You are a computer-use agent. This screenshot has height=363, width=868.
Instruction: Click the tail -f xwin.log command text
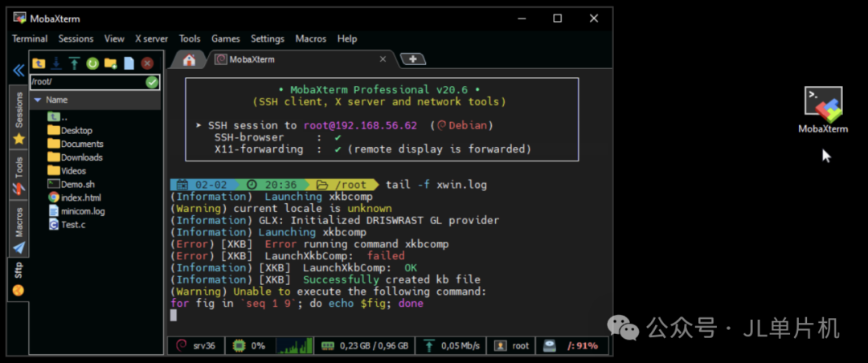coord(436,185)
